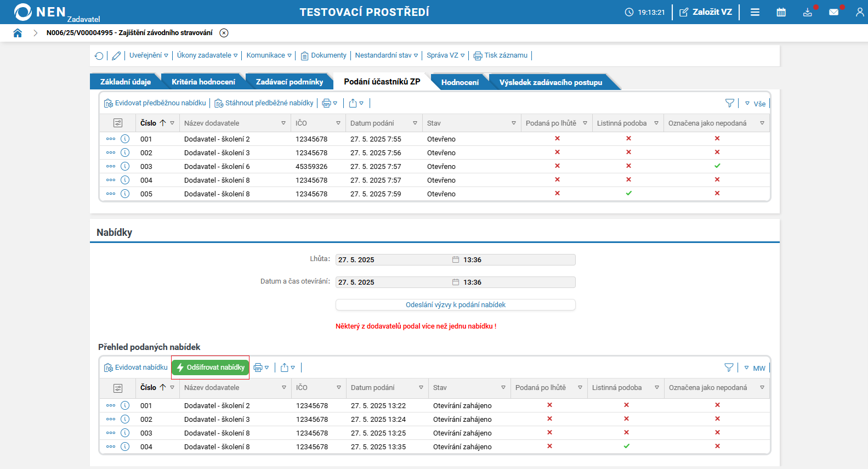Image resolution: width=868 pixels, height=469 pixels.
Task: Close the N006/25/V00004995 breadcrumb record
Action: 224,33
